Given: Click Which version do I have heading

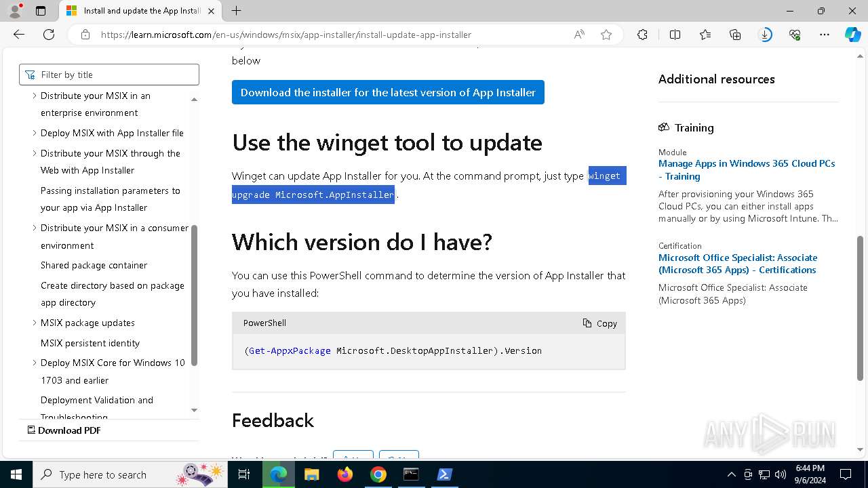Looking at the screenshot, I should [362, 242].
